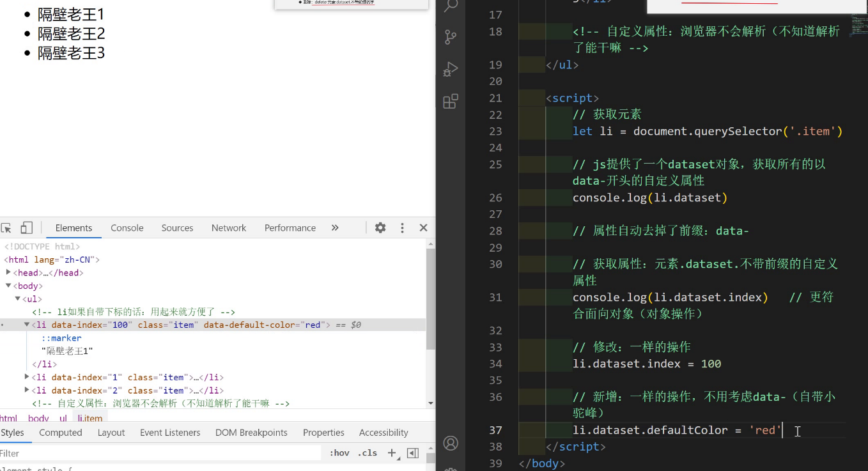Viewport: 868px width, 471px height.
Task: Switch to the Console tab
Action: (x=127, y=228)
